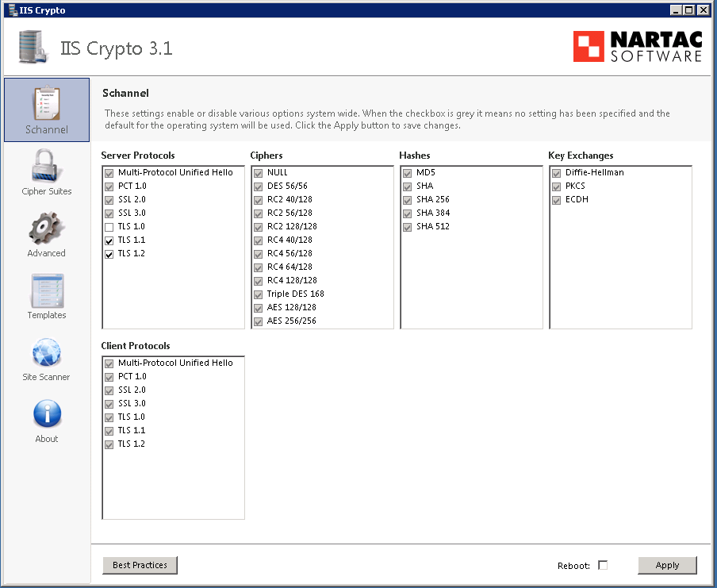This screenshot has width=717, height=588.
Task: Click the IIS Crypto server logo icon
Action: 33,47
